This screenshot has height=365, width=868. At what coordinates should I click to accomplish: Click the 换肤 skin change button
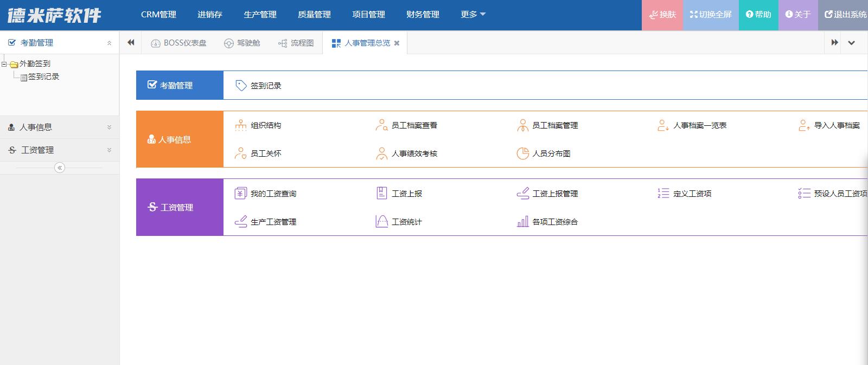click(662, 15)
